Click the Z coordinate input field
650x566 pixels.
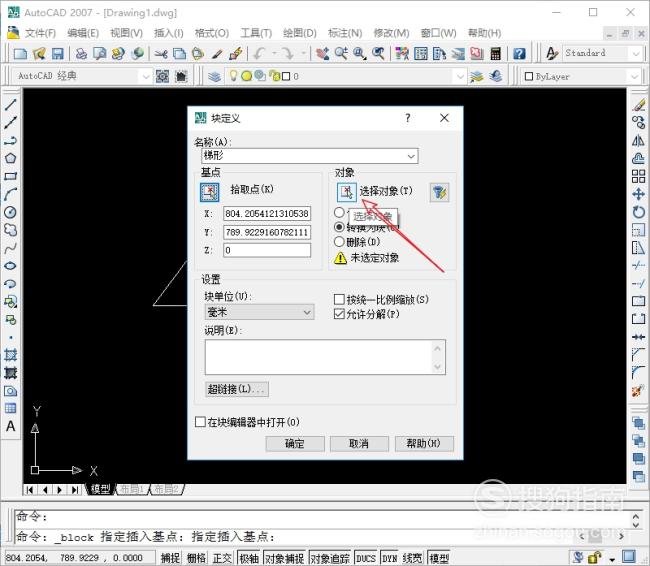point(267,250)
